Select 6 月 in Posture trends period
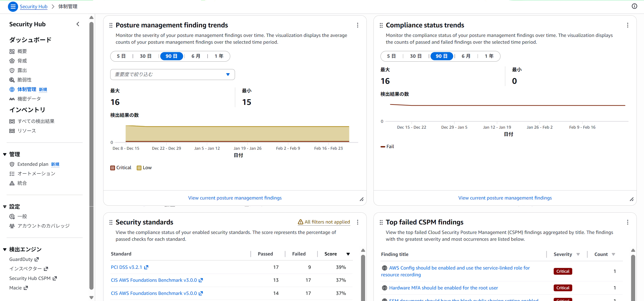The height and width of the screenshot is (301, 644). [x=196, y=56]
